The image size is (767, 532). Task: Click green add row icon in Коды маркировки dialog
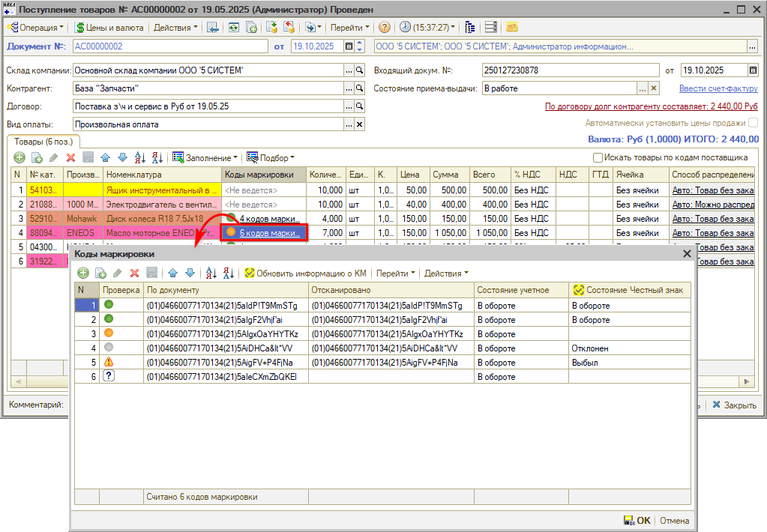[x=83, y=273]
